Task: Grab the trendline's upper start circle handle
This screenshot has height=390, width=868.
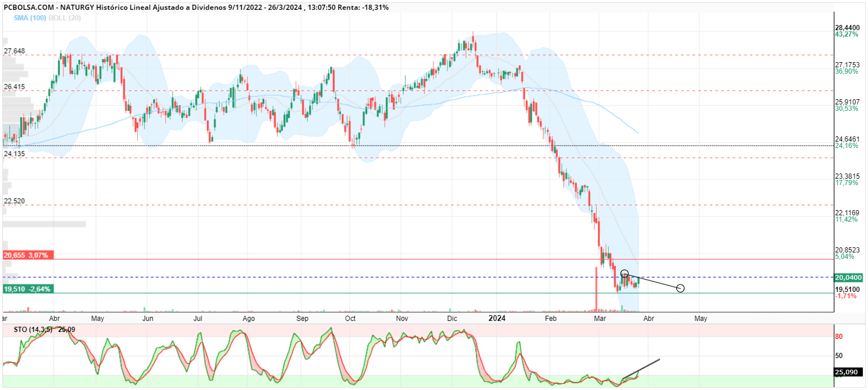Action: (625, 273)
